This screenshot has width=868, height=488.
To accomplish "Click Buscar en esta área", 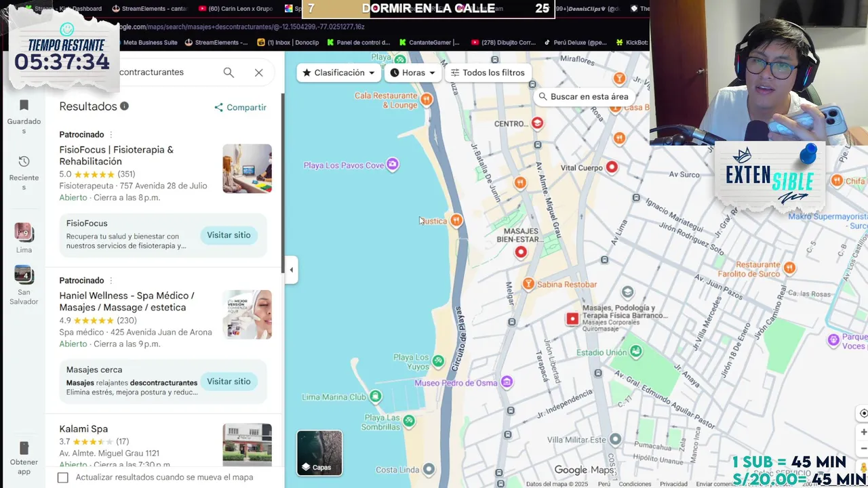I will tap(583, 96).
